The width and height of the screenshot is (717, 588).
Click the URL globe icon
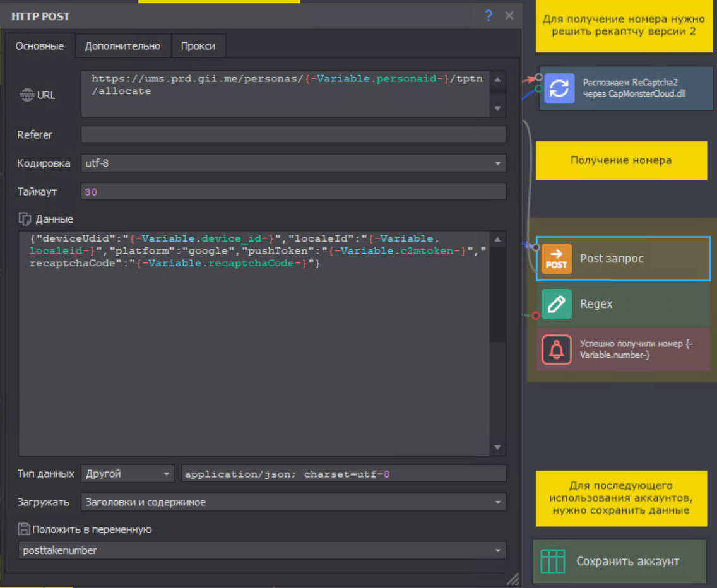point(27,95)
